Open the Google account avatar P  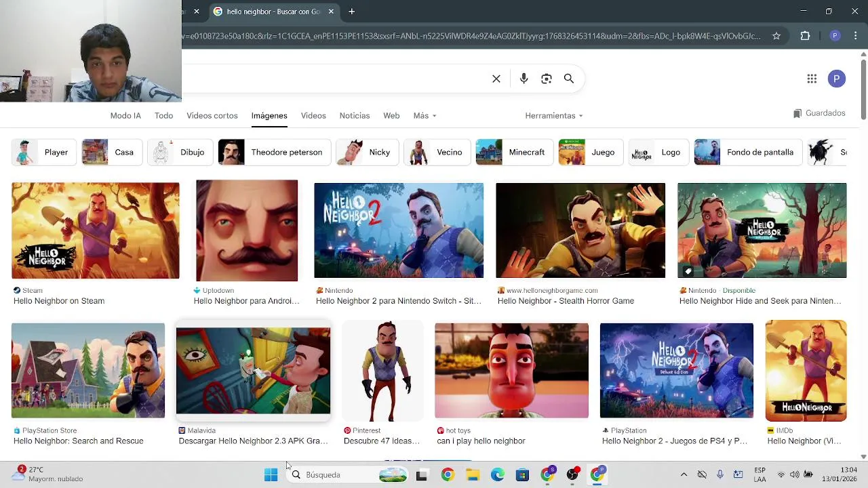coord(837,79)
